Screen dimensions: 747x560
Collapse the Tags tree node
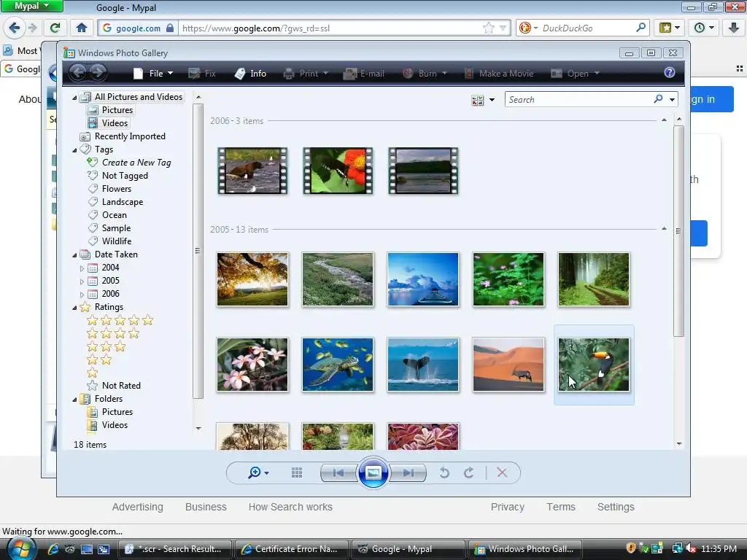pyautogui.click(x=74, y=150)
